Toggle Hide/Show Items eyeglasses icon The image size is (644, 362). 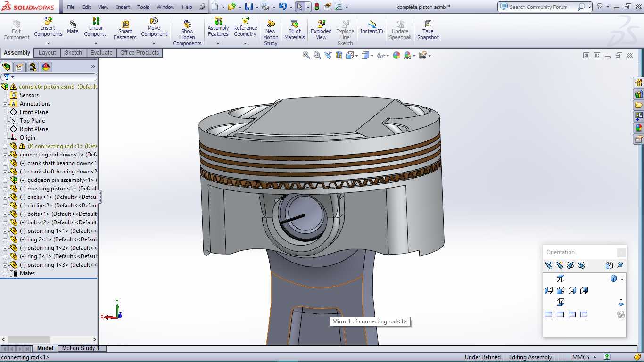click(x=380, y=55)
